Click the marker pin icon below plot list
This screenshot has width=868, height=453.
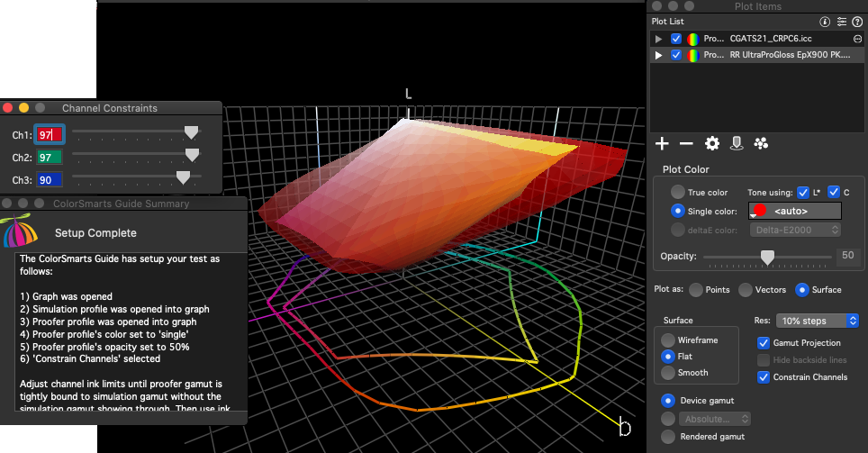pos(736,143)
